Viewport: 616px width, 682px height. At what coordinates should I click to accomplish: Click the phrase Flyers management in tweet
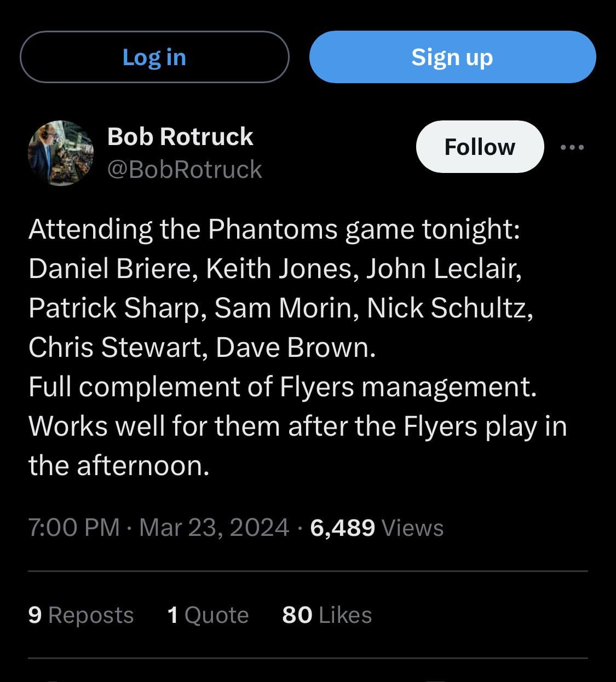click(407, 386)
